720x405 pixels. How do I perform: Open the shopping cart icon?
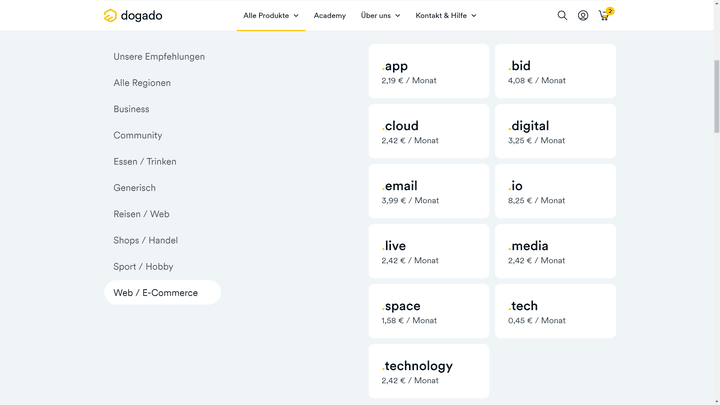point(604,15)
